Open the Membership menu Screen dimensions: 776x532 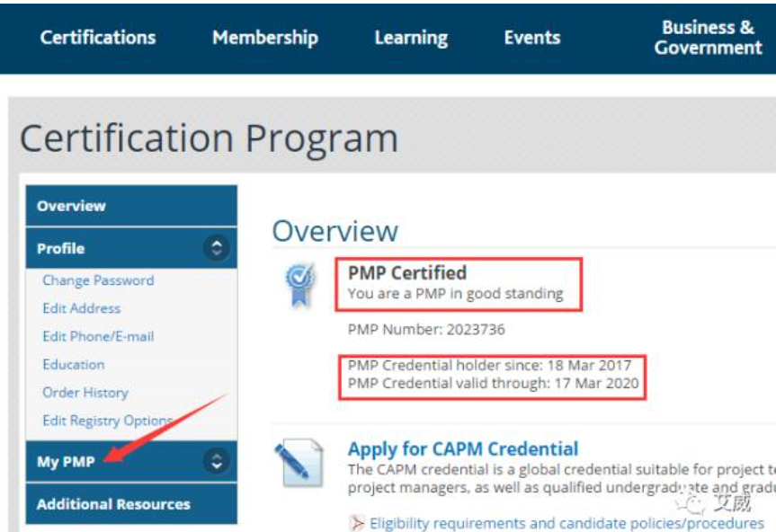tap(265, 38)
